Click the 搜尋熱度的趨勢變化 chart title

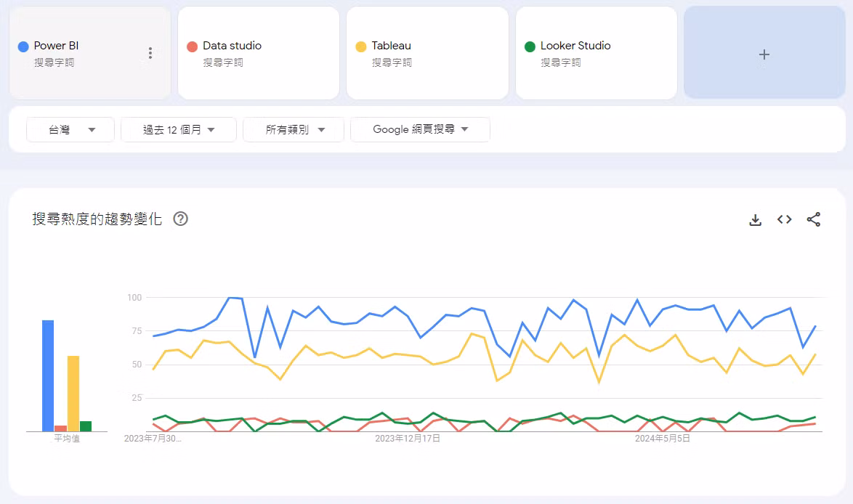pyautogui.click(x=97, y=219)
